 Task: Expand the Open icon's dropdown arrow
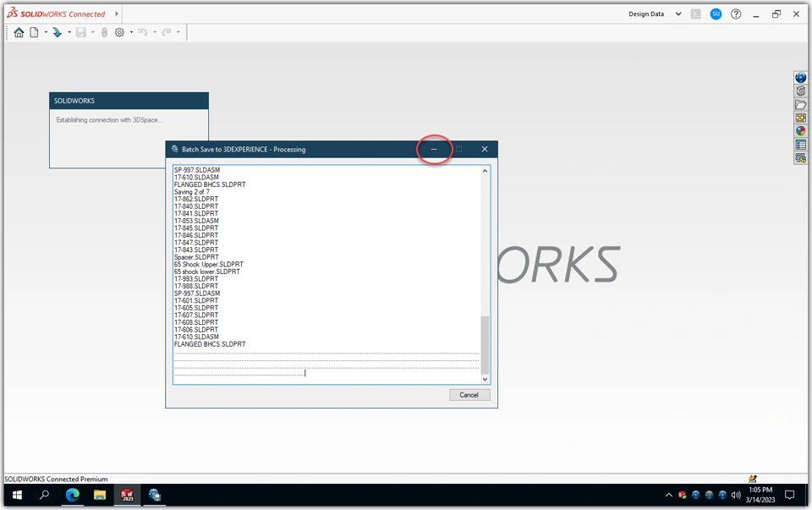tap(69, 33)
